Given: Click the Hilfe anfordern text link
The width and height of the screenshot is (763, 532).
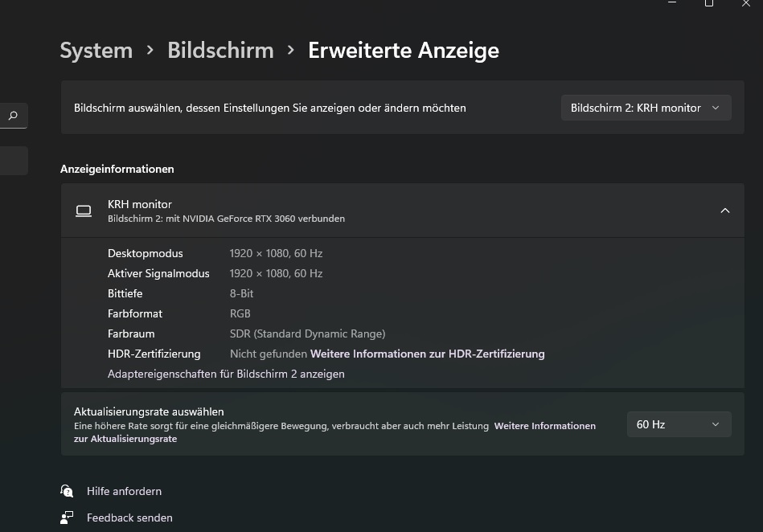Looking at the screenshot, I should (124, 491).
